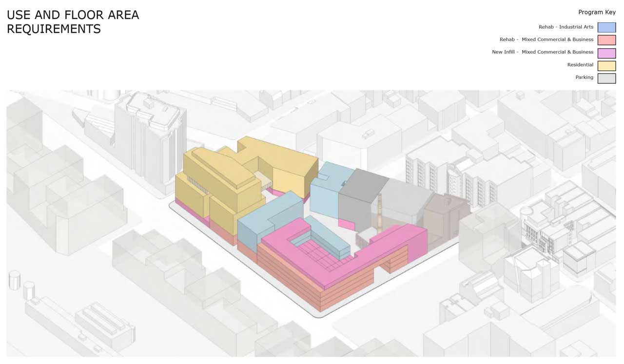Click the 'USE AND FLOOR AREA REQUIREMENTS' title
The width and height of the screenshot is (624, 364).
(73, 22)
